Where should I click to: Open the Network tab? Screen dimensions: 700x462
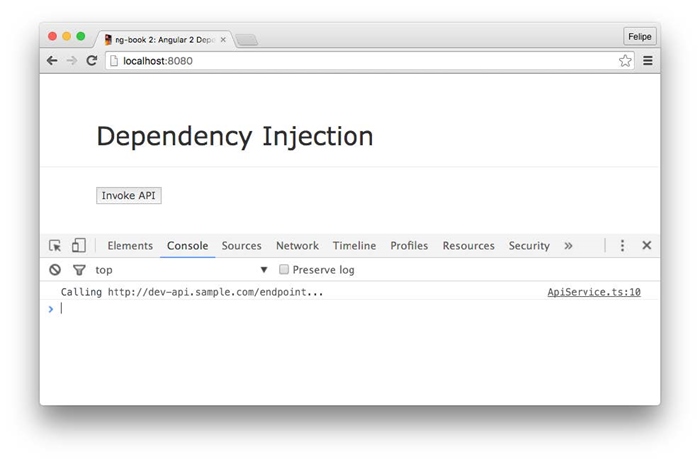point(297,246)
